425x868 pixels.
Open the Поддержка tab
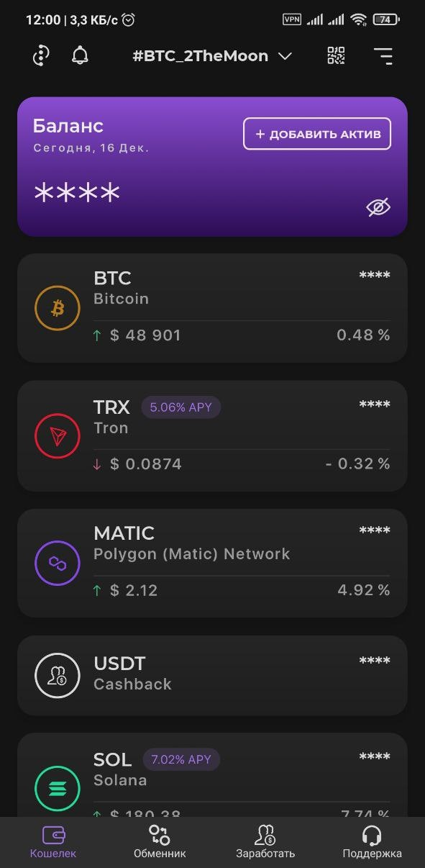tap(372, 842)
